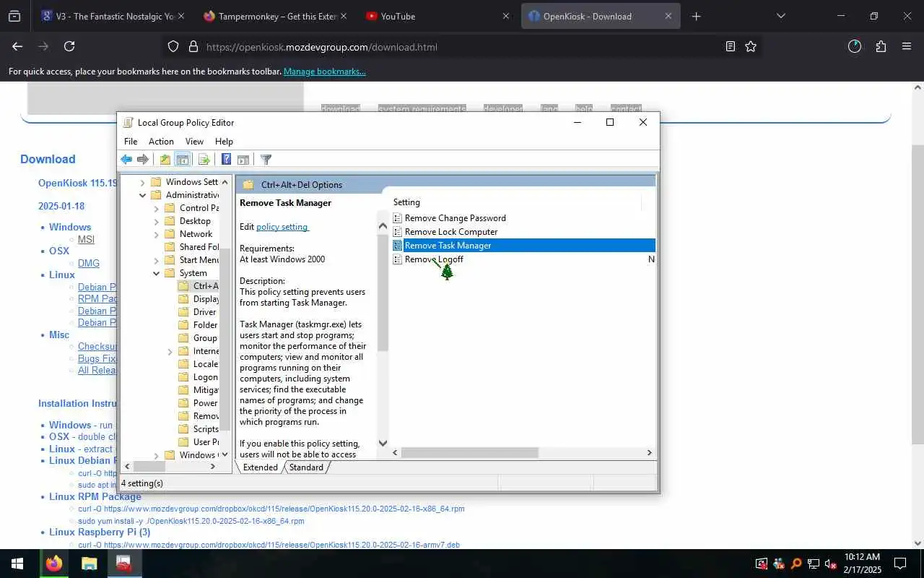Click the Up one level folder icon
This screenshot has width=924, height=578.
[165, 160]
